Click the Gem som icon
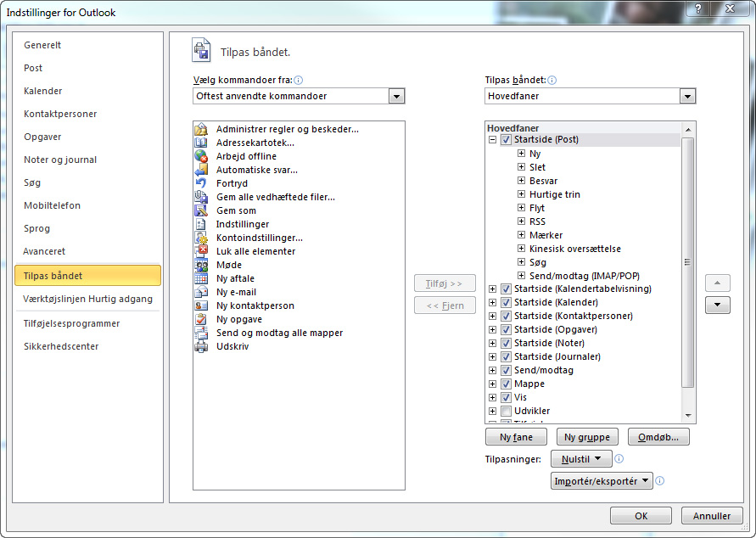The image size is (756, 538). tap(201, 210)
